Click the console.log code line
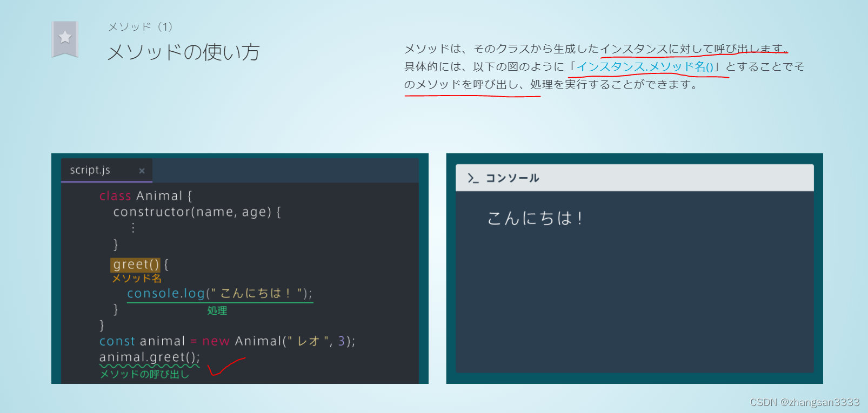 [x=219, y=294]
